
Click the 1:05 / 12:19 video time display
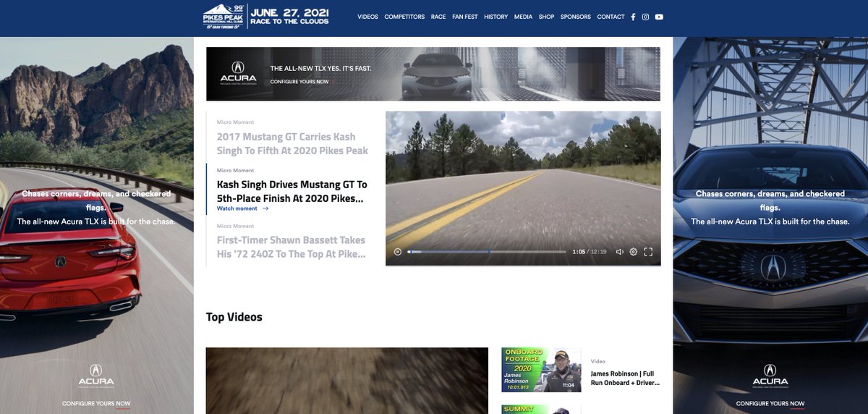coord(589,252)
